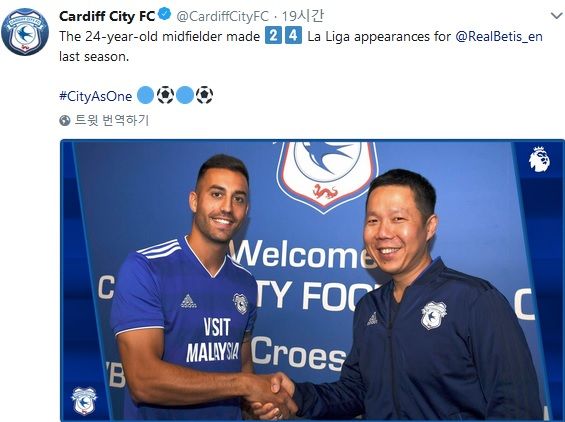Click the second blue circle emoji
Viewport: 565px width, 422px height.
pyautogui.click(x=185, y=95)
